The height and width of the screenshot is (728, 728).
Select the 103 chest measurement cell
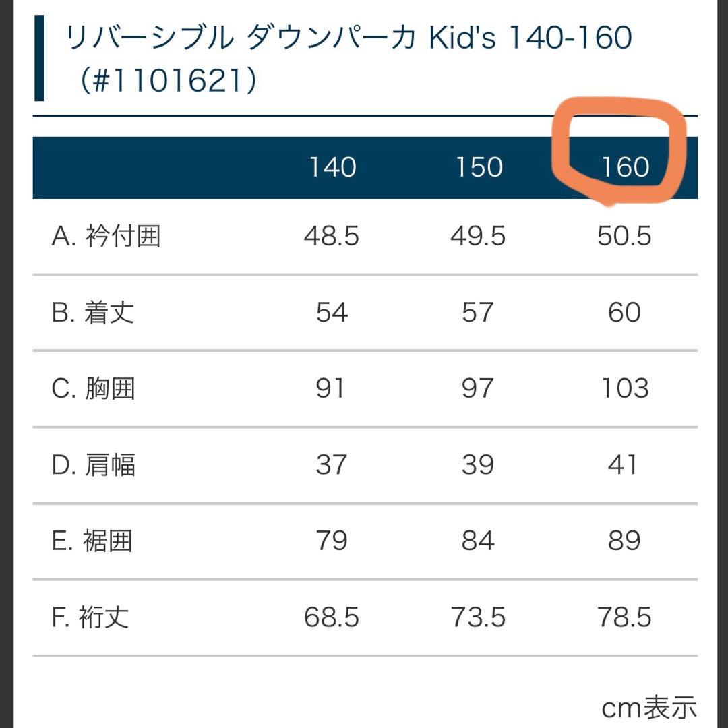coord(624,389)
